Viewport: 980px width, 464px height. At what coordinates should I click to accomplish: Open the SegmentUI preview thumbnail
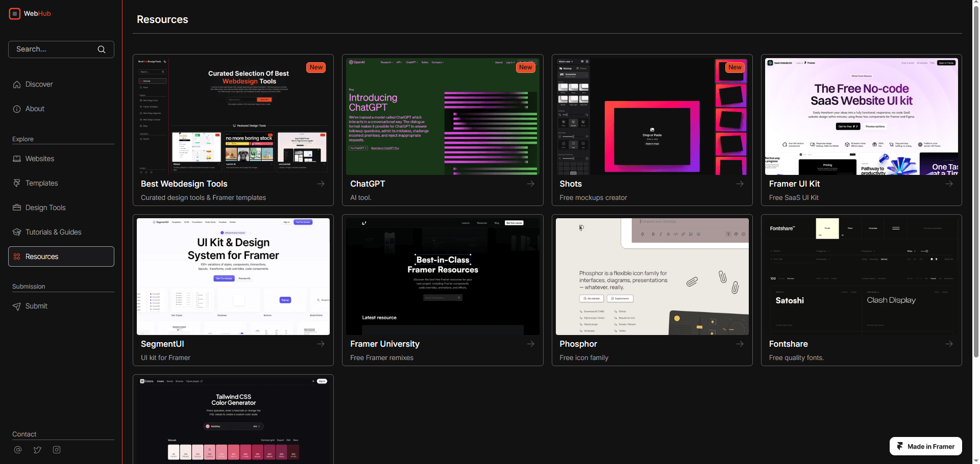[233, 276]
